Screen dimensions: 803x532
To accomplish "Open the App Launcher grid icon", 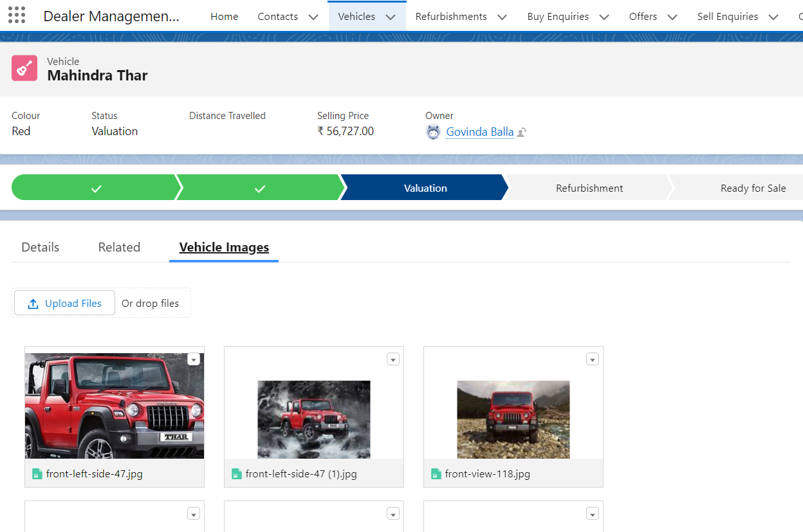I will (x=17, y=15).
